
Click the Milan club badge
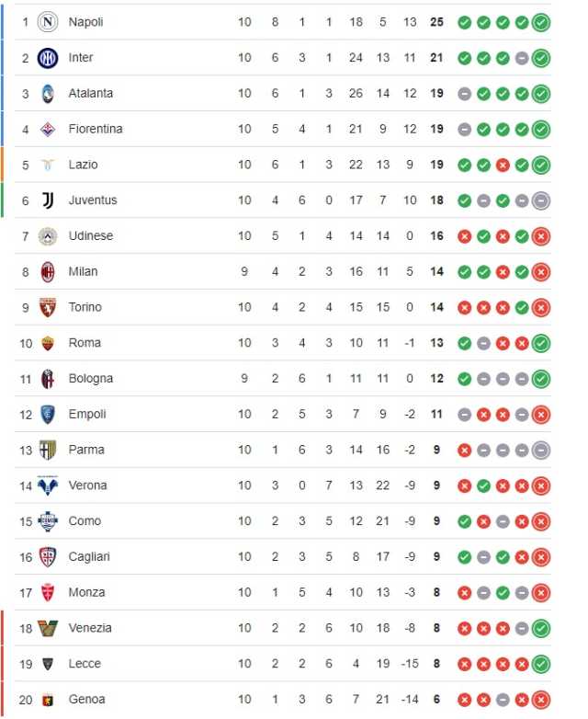(x=48, y=272)
